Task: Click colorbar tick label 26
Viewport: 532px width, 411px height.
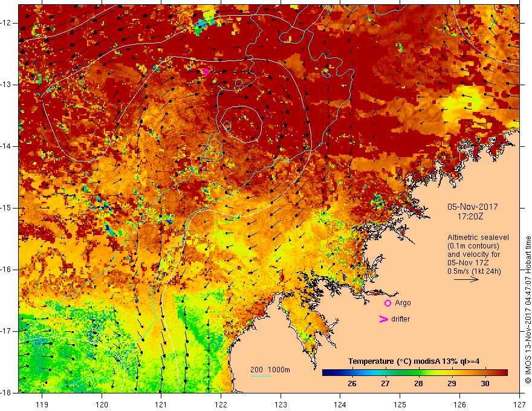Action: (x=352, y=384)
